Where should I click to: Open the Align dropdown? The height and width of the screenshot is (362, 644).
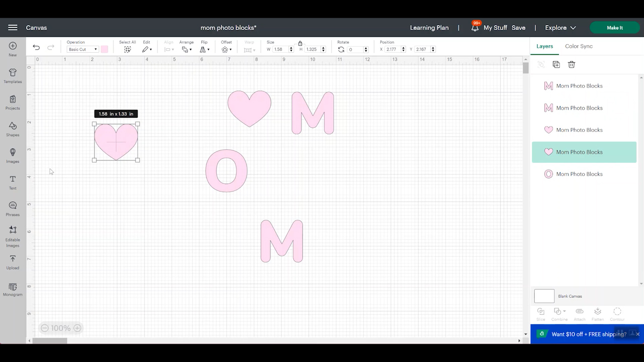(169, 49)
